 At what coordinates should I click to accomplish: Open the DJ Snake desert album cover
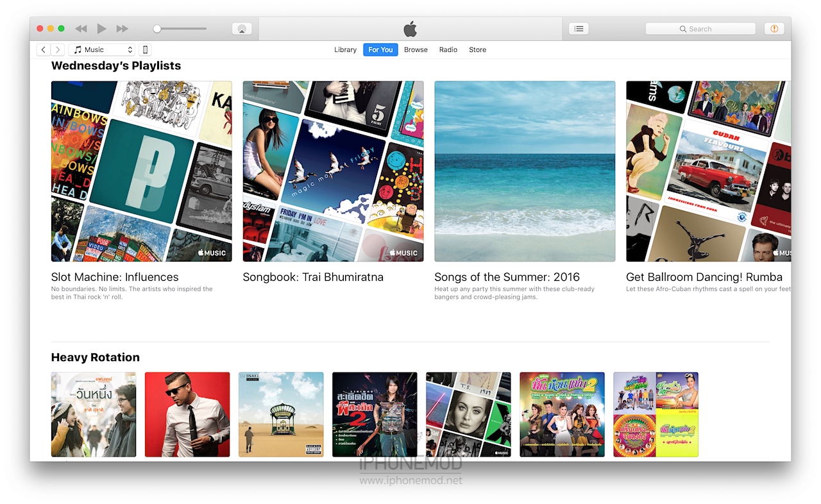click(x=281, y=414)
